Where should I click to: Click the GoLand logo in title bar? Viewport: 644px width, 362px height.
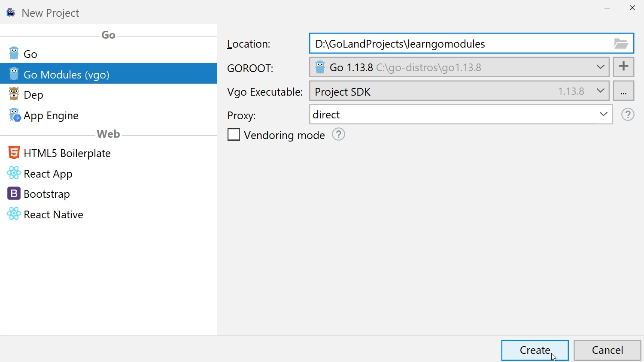(x=11, y=12)
